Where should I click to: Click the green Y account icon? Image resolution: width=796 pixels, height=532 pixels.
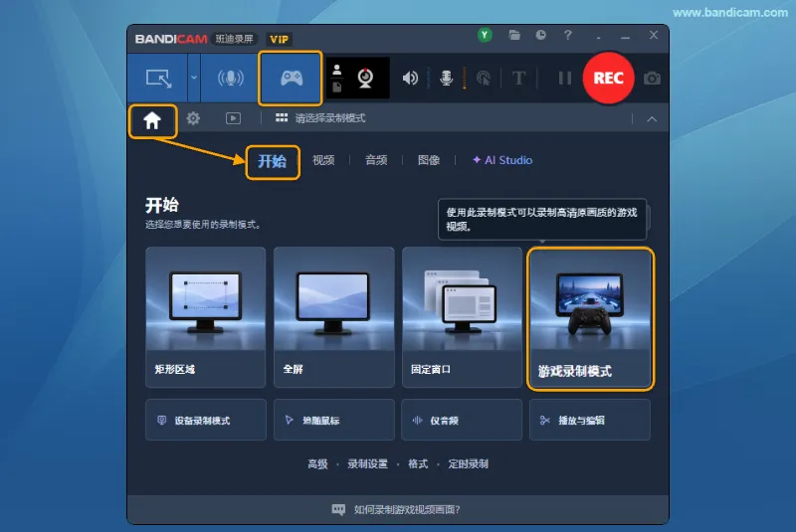(485, 35)
